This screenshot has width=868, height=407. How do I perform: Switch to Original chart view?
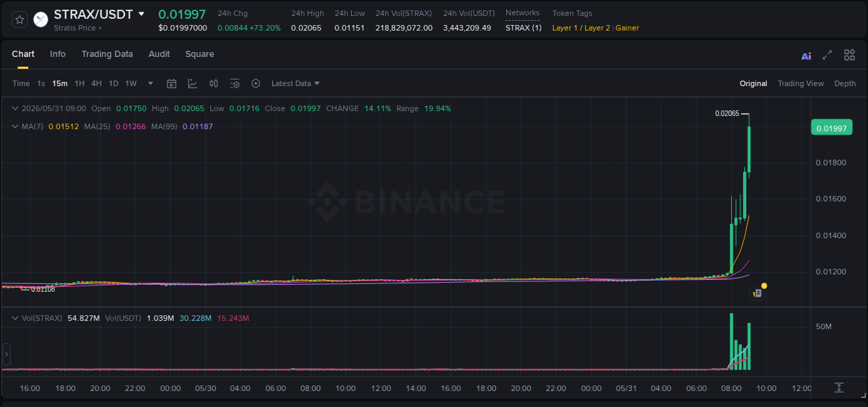coord(753,83)
